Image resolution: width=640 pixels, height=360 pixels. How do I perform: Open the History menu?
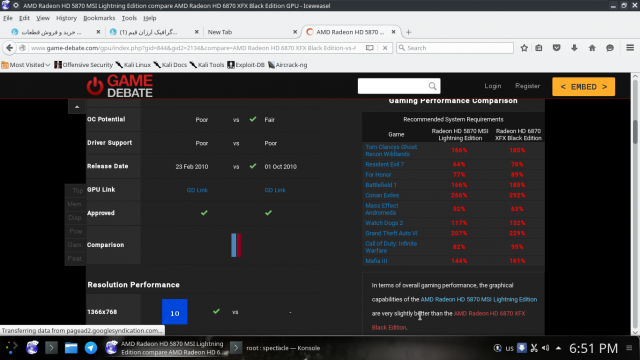click(x=66, y=18)
